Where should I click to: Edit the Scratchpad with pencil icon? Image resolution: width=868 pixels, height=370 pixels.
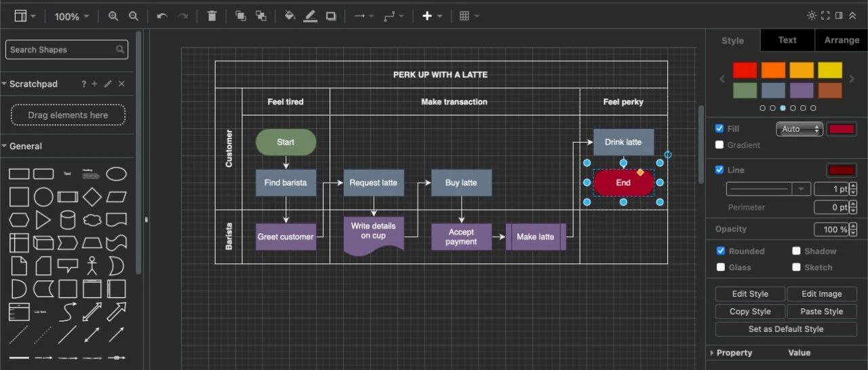click(x=108, y=84)
